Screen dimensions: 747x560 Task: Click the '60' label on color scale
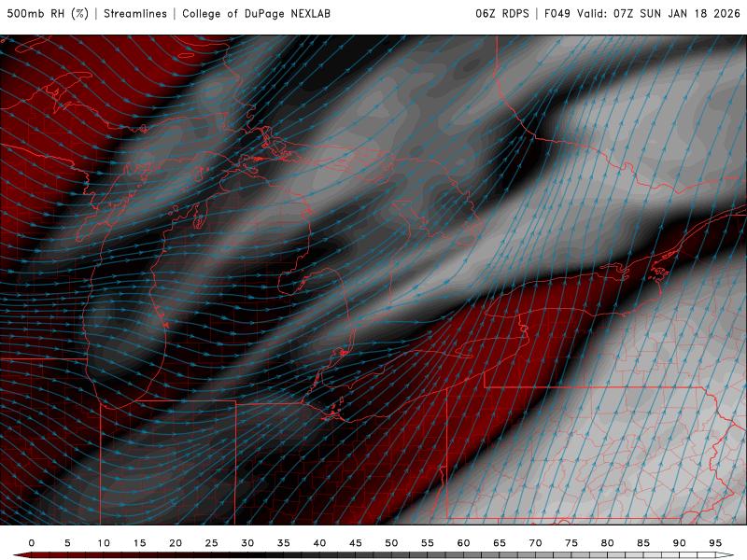463,543
